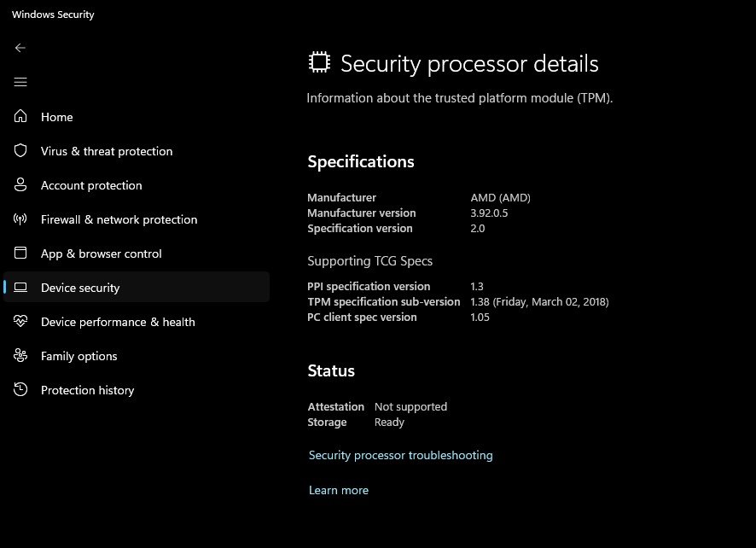The image size is (756, 548).
Task: Click the Account protection person icon
Action: (20, 184)
